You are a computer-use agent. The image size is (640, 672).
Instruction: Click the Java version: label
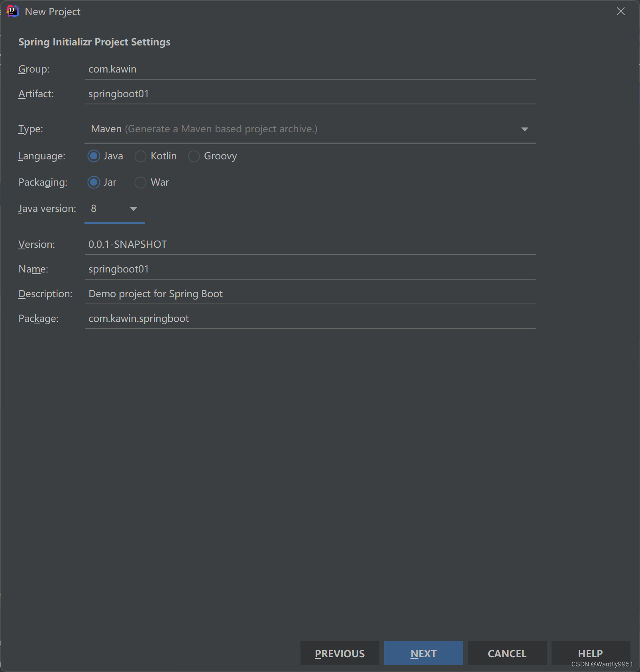click(x=47, y=209)
